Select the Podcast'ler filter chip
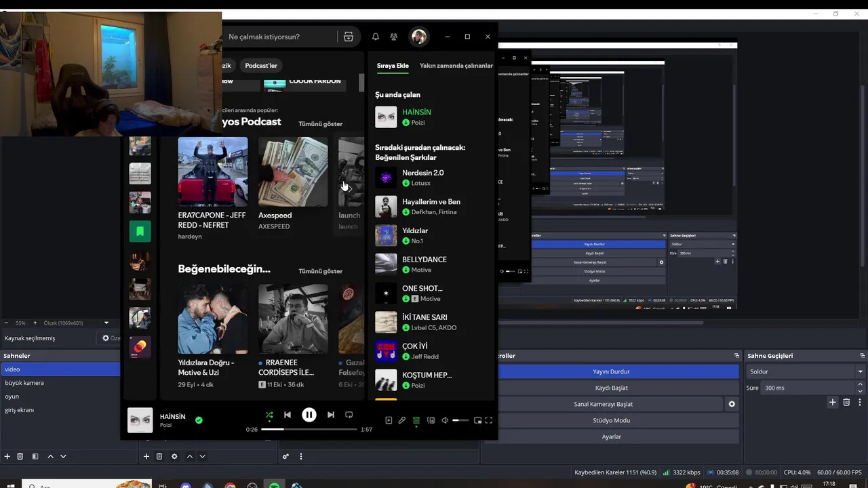The width and height of the screenshot is (868, 488). pos(261,66)
